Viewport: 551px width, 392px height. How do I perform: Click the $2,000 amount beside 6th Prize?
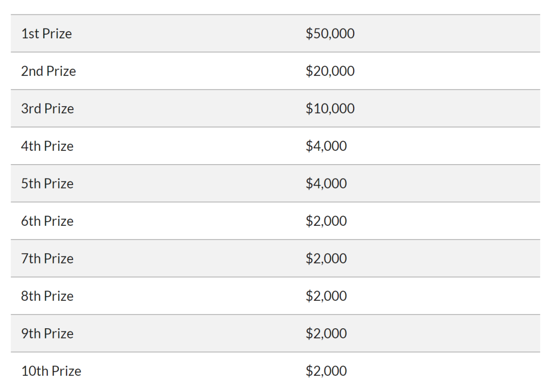(326, 221)
